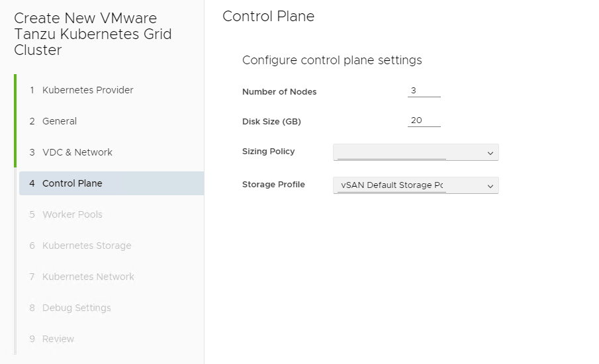Image resolution: width=599 pixels, height=364 pixels.
Task: Go to the Debug Settings step
Action: click(x=76, y=308)
